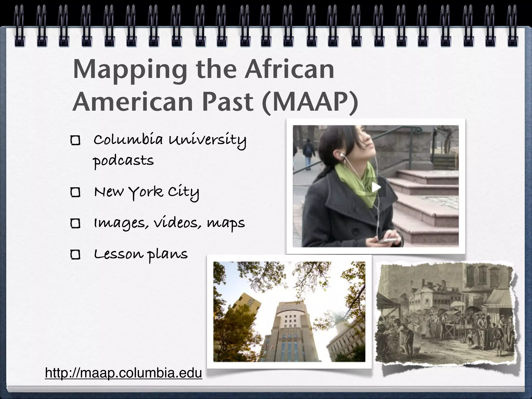Click the leftmost spiral binding ring

(20, 26)
